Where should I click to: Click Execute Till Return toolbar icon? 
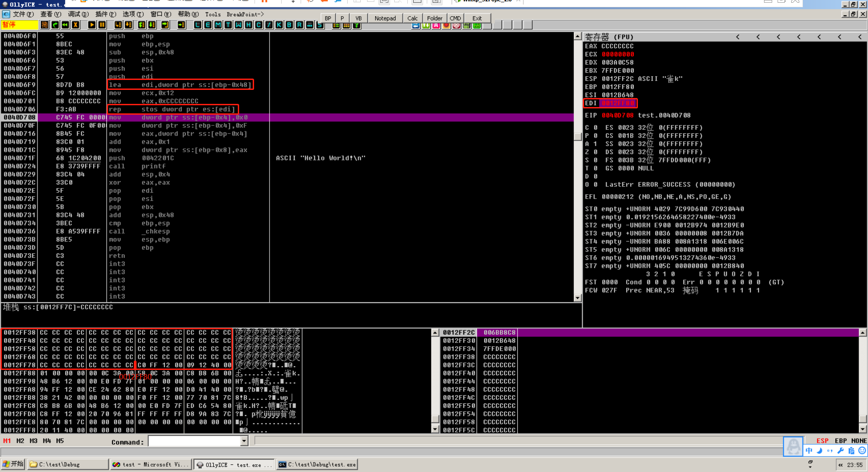[x=165, y=25]
